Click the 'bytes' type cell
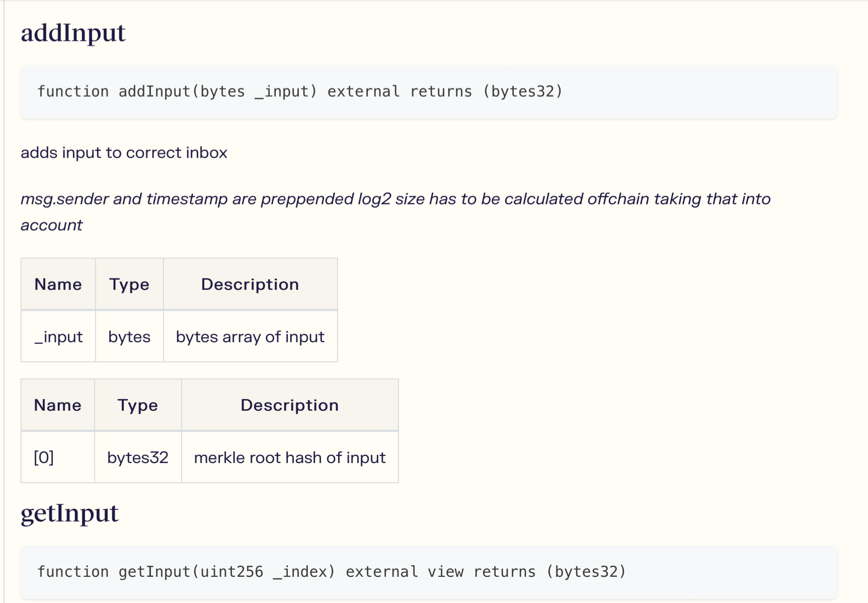The height and width of the screenshot is (603, 868). pos(129,336)
